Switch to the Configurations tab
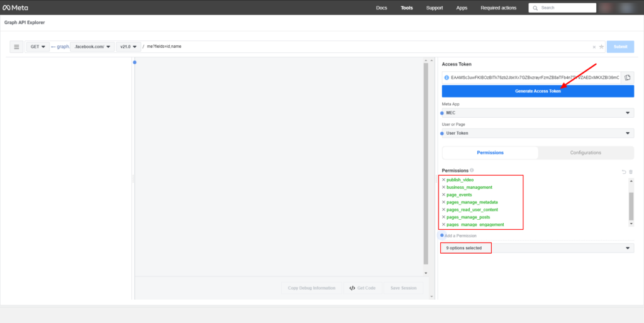This screenshot has width=644, height=323. coord(586,153)
